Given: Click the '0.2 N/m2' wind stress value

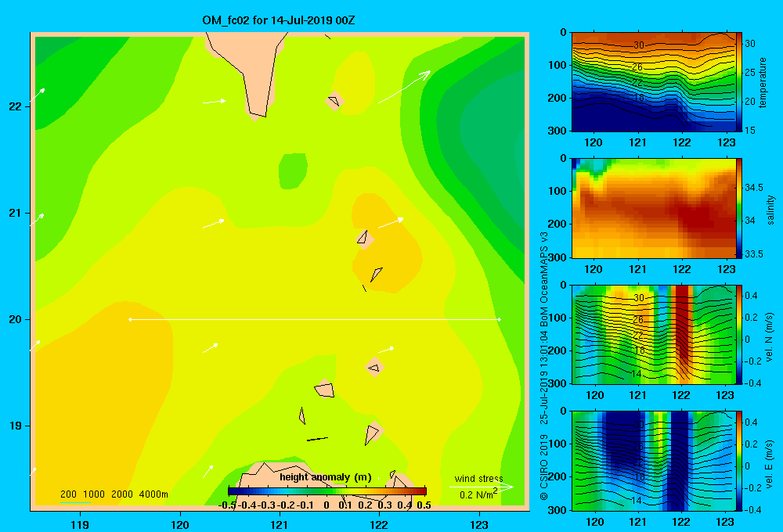Looking at the screenshot, I should pyautogui.click(x=478, y=494).
